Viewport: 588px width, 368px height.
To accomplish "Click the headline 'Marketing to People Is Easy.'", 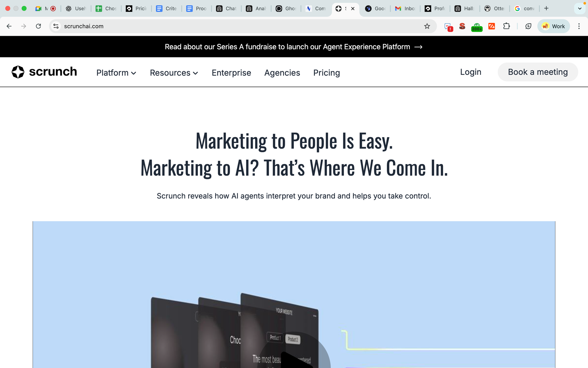I will point(294,141).
